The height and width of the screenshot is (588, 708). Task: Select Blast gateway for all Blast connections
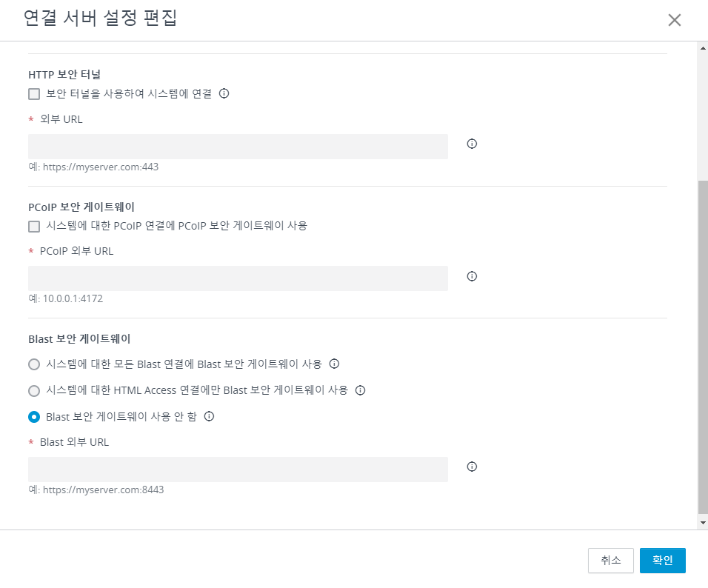[x=34, y=364]
